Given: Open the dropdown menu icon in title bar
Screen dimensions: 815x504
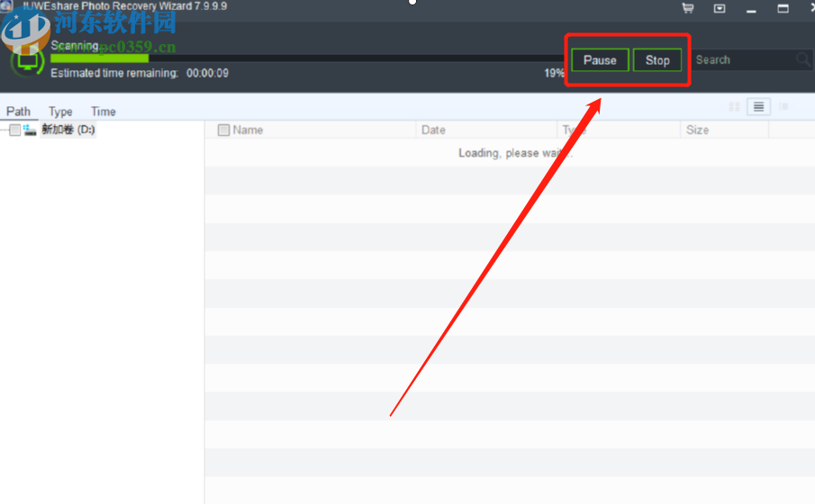Looking at the screenshot, I should tap(720, 8).
